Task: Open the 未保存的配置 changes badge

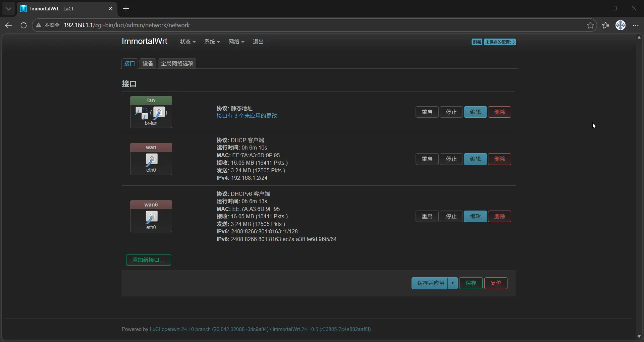Action: coord(499,42)
